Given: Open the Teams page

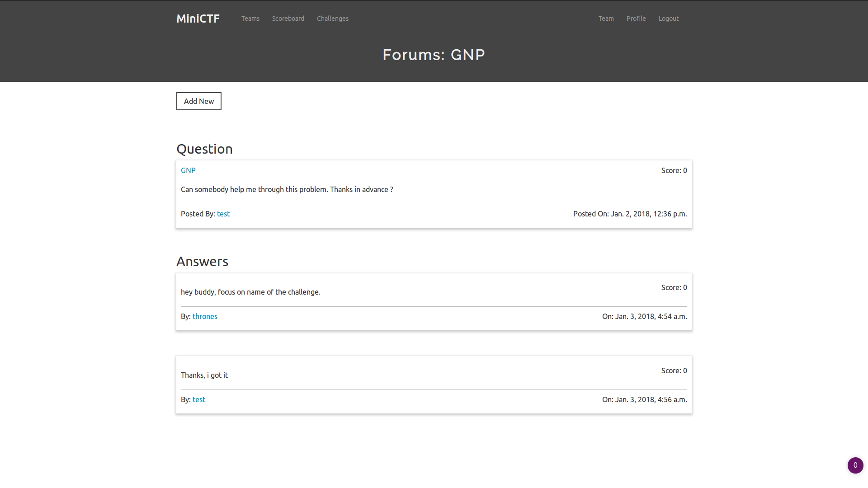Looking at the screenshot, I should pos(250,19).
